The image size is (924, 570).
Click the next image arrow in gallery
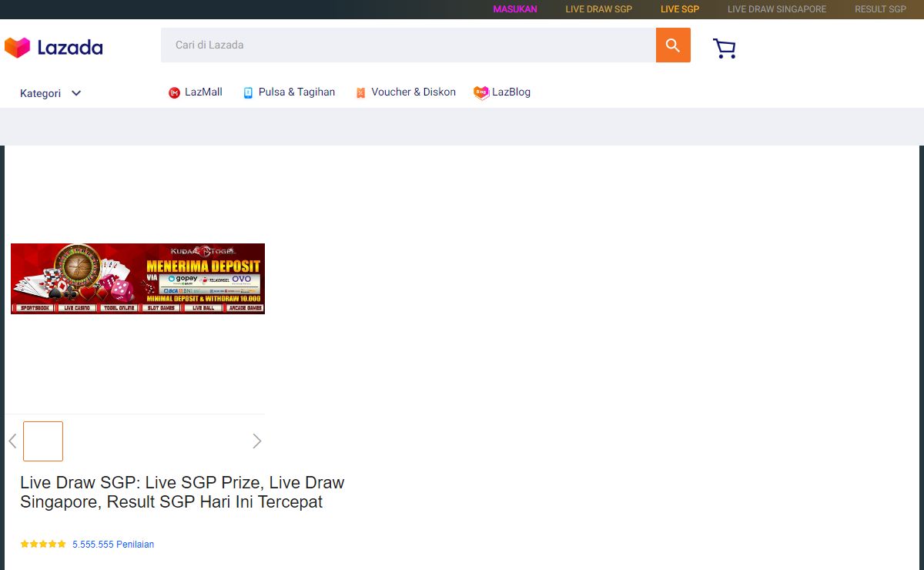257,441
